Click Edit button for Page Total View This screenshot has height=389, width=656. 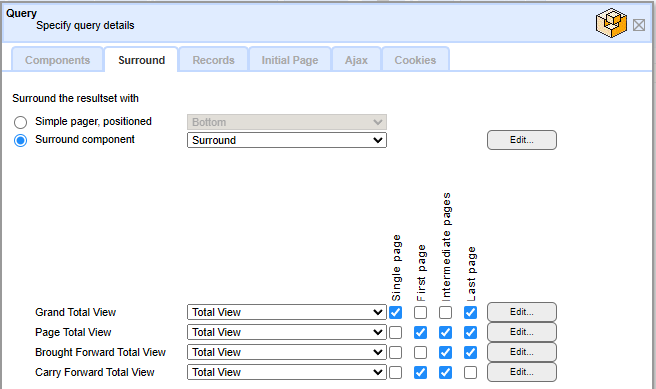[522, 332]
